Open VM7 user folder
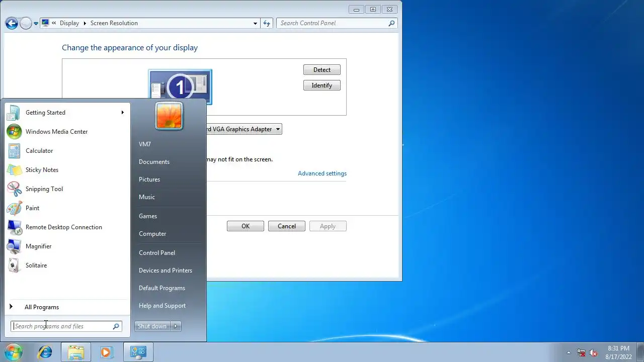The image size is (644, 362). tap(145, 144)
